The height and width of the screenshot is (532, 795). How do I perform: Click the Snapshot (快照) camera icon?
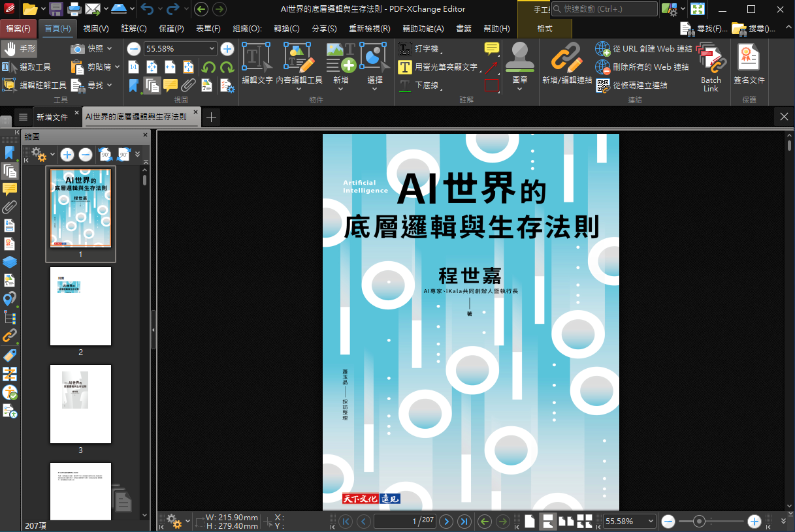click(x=78, y=49)
